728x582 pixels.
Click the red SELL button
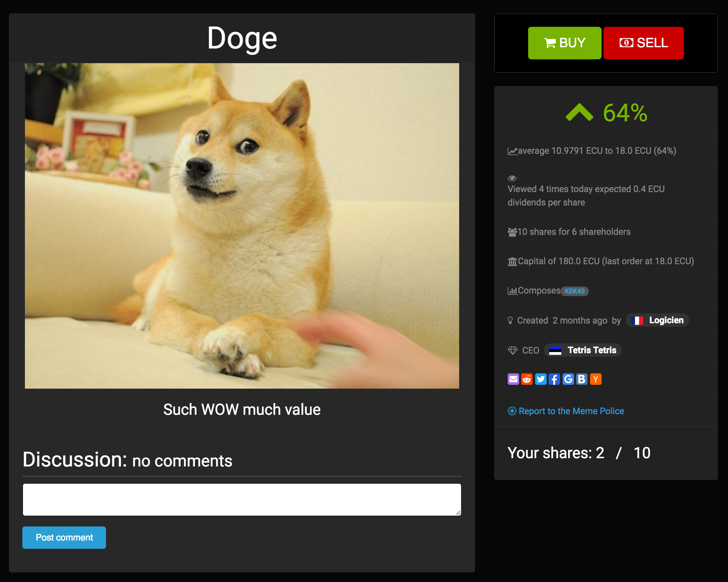(644, 43)
